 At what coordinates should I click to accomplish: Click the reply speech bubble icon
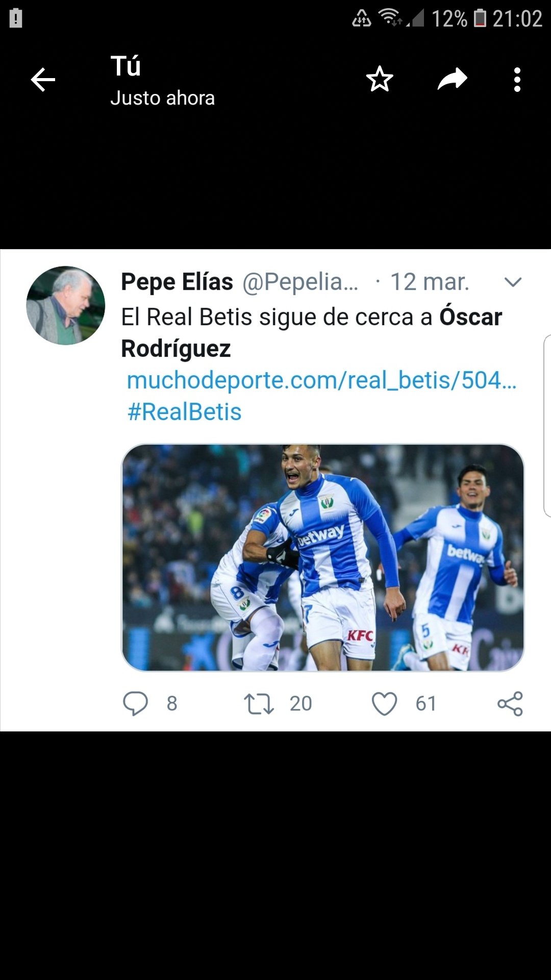tap(135, 703)
